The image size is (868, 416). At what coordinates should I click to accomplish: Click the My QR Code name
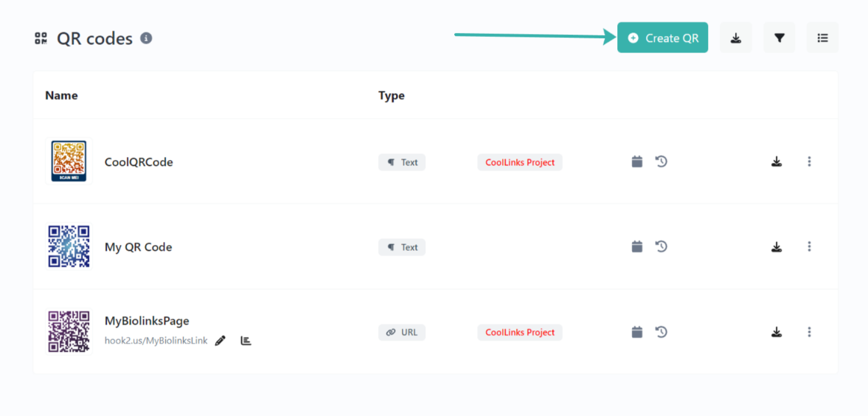138,247
